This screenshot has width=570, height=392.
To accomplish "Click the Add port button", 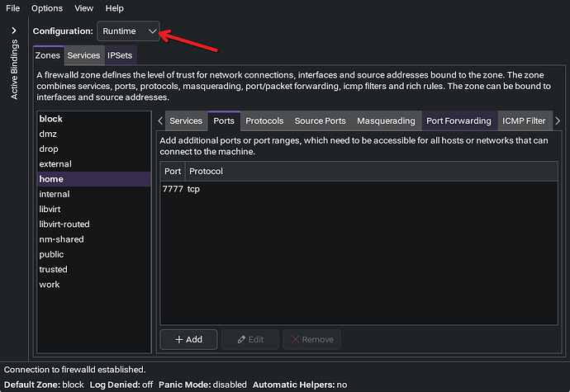I will (x=188, y=339).
